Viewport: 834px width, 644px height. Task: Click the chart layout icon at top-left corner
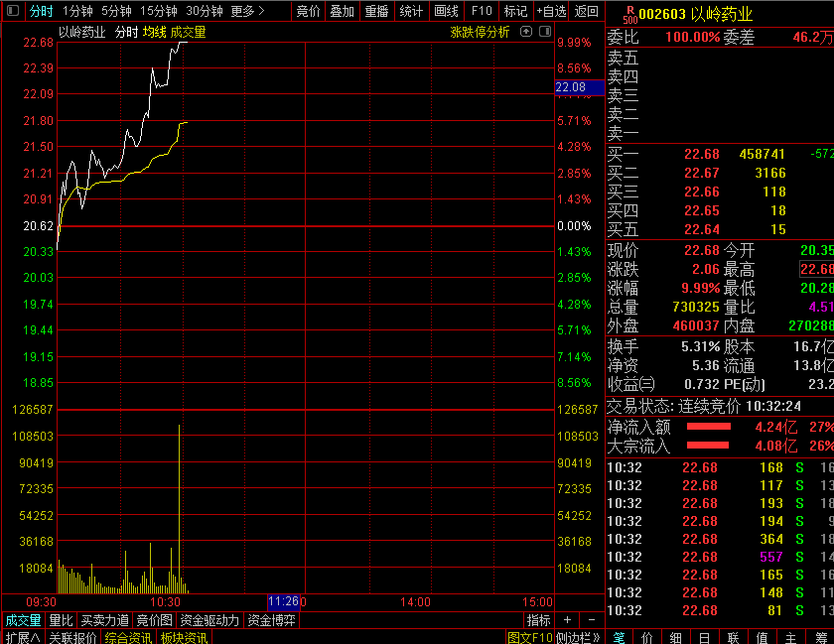pyautogui.click(x=11, y=12)
